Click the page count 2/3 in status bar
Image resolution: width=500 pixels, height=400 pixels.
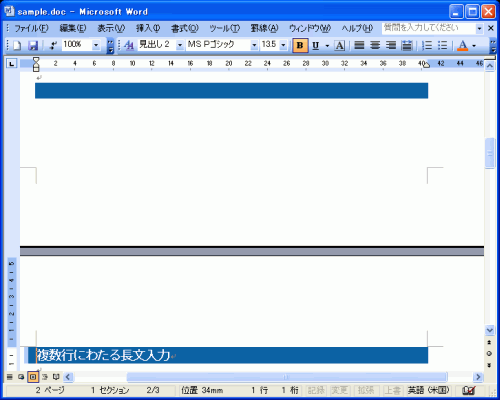pos(153,390)
